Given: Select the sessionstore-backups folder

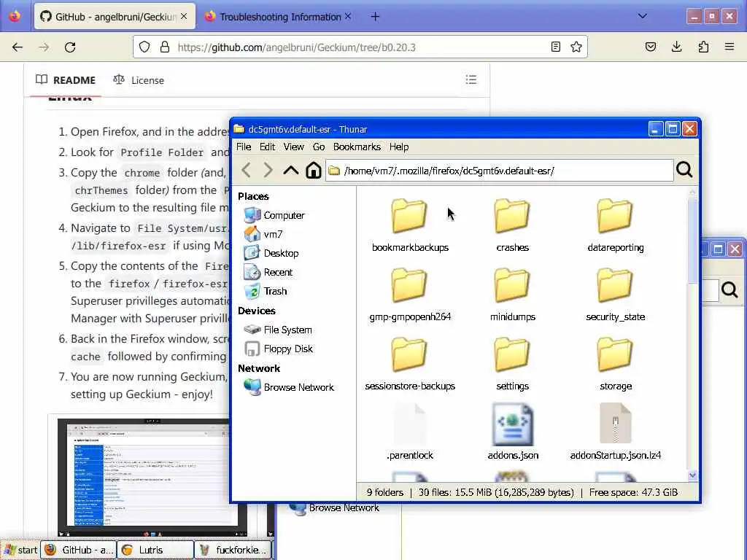Looking at the screenshot, I should pyautogui.click(x=410, y=363).
